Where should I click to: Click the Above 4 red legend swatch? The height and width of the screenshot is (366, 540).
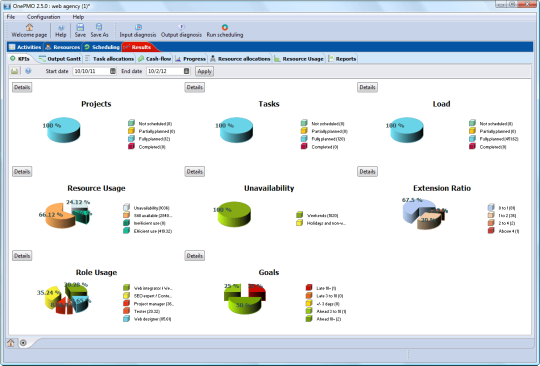(x=491, y=231)
